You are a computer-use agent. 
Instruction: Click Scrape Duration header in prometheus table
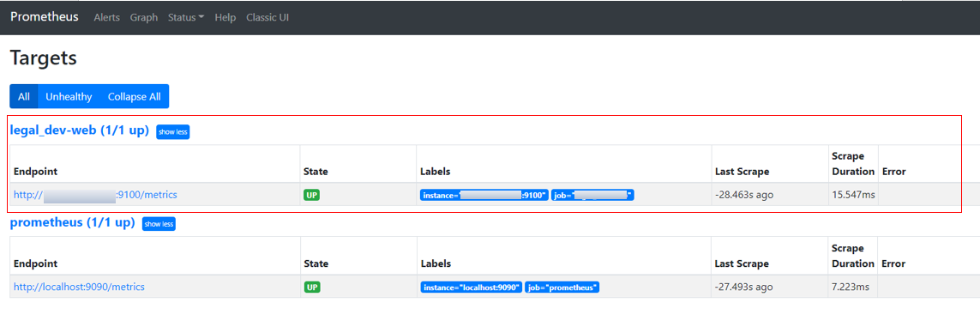tap(852, 256)
